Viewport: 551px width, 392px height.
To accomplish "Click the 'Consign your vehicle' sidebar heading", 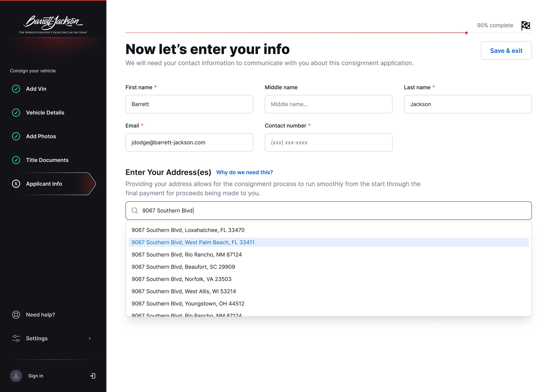I will (x=33, y=71).
